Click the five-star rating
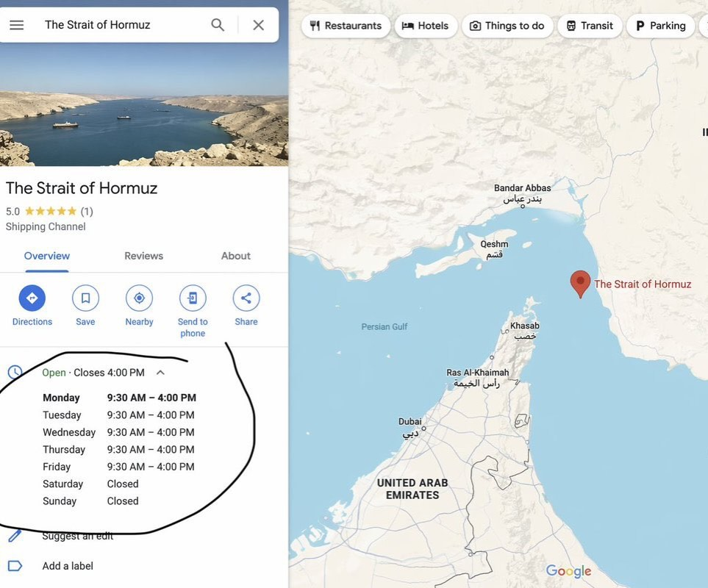Screen dimensions: 708x588 [x=51, y=211]
